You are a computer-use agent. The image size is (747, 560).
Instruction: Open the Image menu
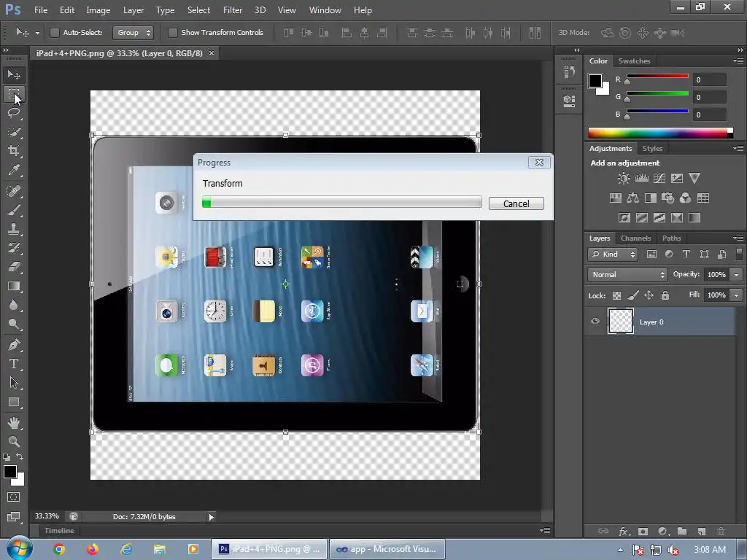tap(98, 10)
